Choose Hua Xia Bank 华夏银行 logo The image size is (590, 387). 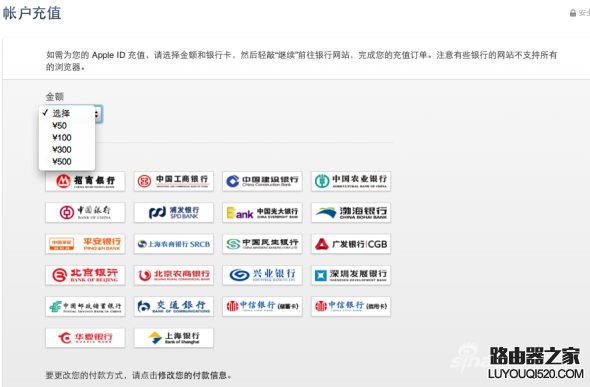85,338
